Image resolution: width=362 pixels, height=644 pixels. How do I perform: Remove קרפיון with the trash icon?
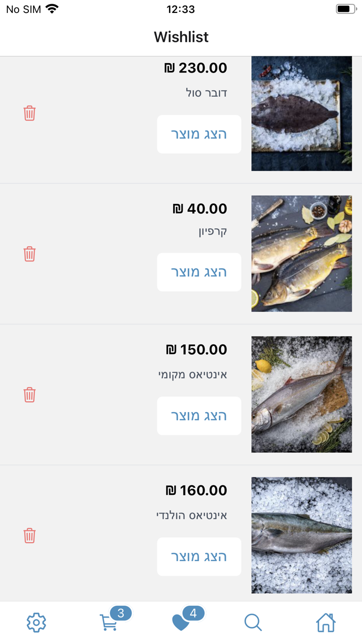tap(29, 254)
